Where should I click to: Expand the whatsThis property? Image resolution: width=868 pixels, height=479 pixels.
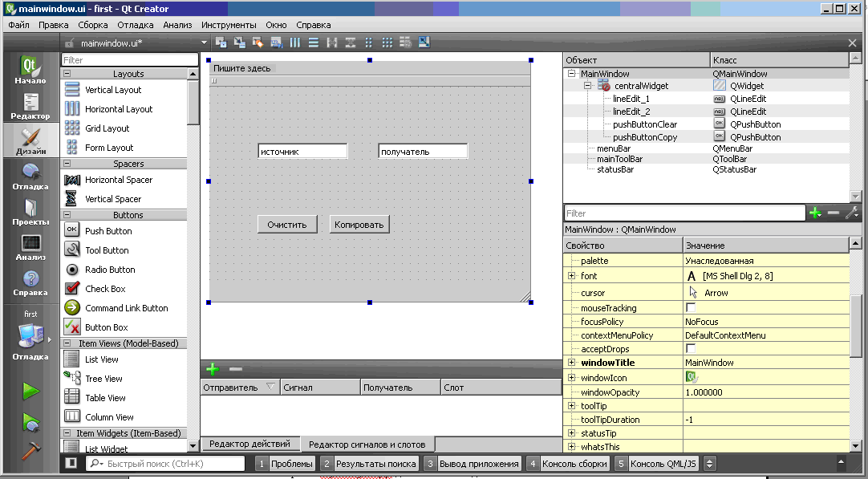pos(571,447)
